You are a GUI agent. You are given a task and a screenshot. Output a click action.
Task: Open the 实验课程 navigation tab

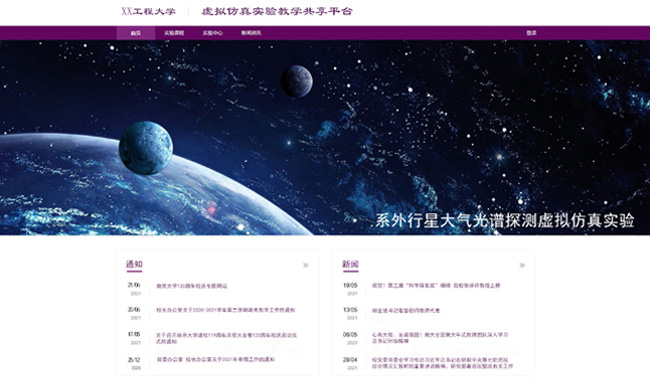pos(174,33)
